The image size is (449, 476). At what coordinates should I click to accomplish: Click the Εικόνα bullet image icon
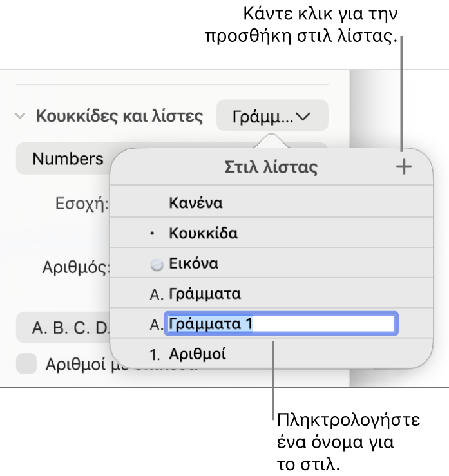[157, 265]
